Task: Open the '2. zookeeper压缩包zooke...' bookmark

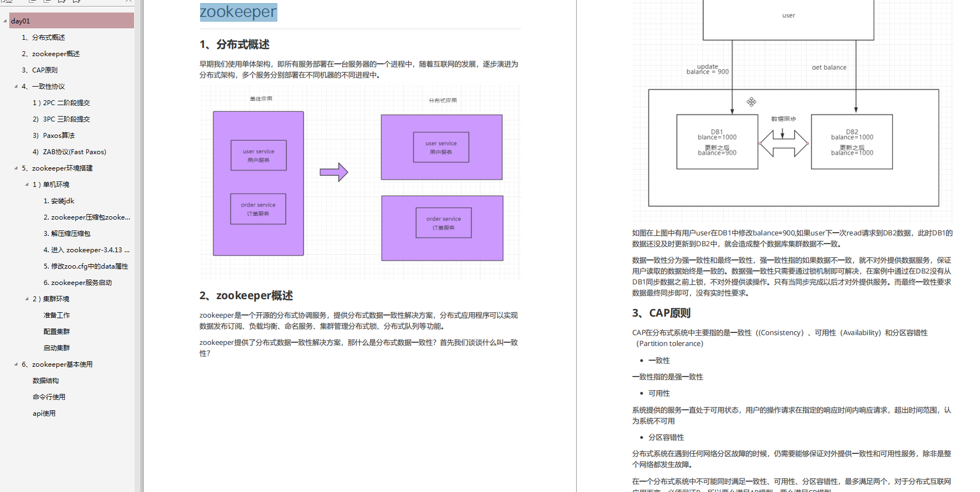Action: pyautogui.click(x=87, y=217)
